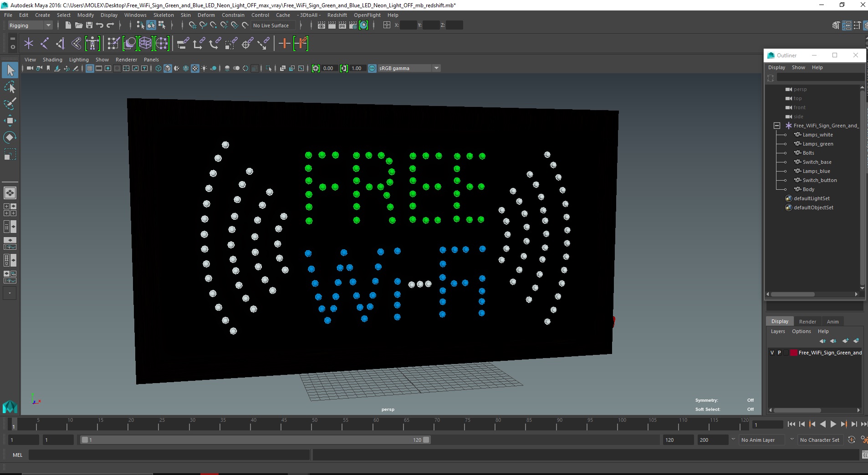Viewport: 868px width, 475px height.
Task: Create new empty display layer
Action: coord(846,341)
